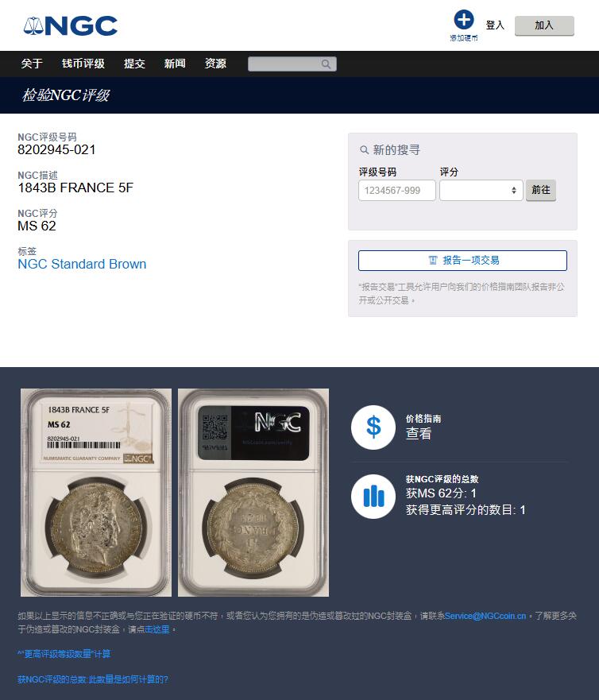Viewport: 599px width, 700px height.
Task: Click the 前往 go button
Action: coord(540,191)
